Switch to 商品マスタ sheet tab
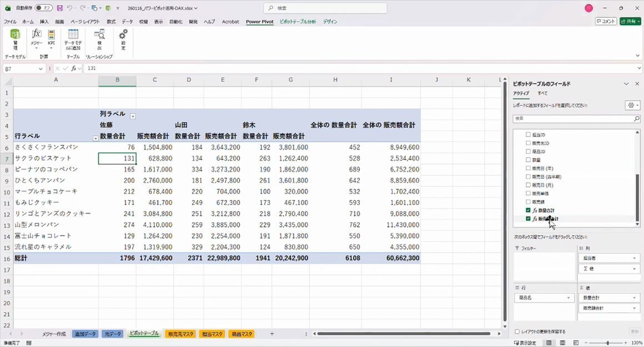 pyautogui.click(x=241, y=334)
